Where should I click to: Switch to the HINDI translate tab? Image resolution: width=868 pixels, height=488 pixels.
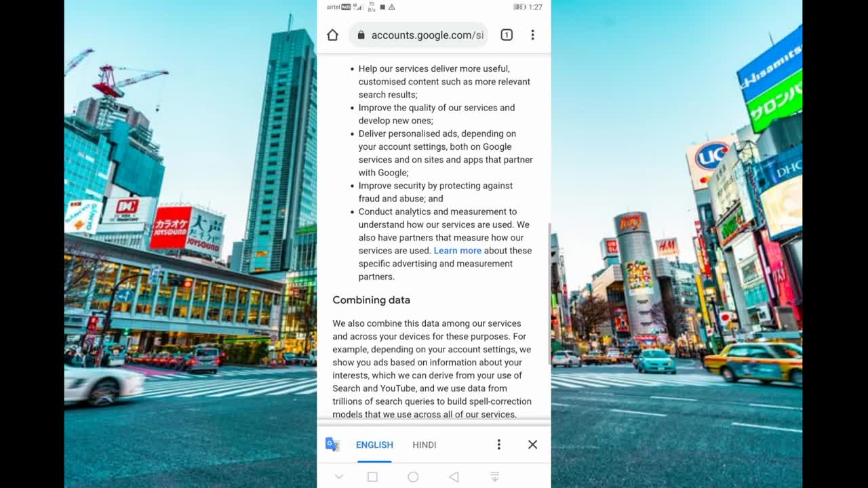425,445
